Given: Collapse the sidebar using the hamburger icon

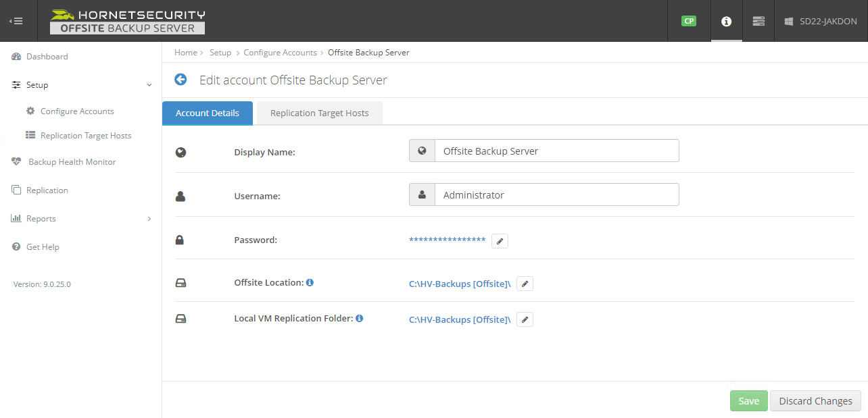Looking at the screenshot, I should 16,20.
